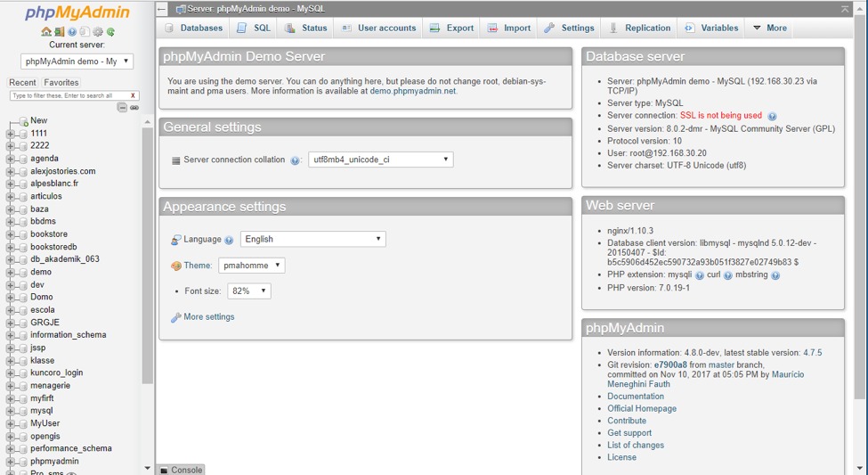Open the Current server selector dropdown
Image resolution: width=868 pixels, height=475 pixels.
click(77, 61)
